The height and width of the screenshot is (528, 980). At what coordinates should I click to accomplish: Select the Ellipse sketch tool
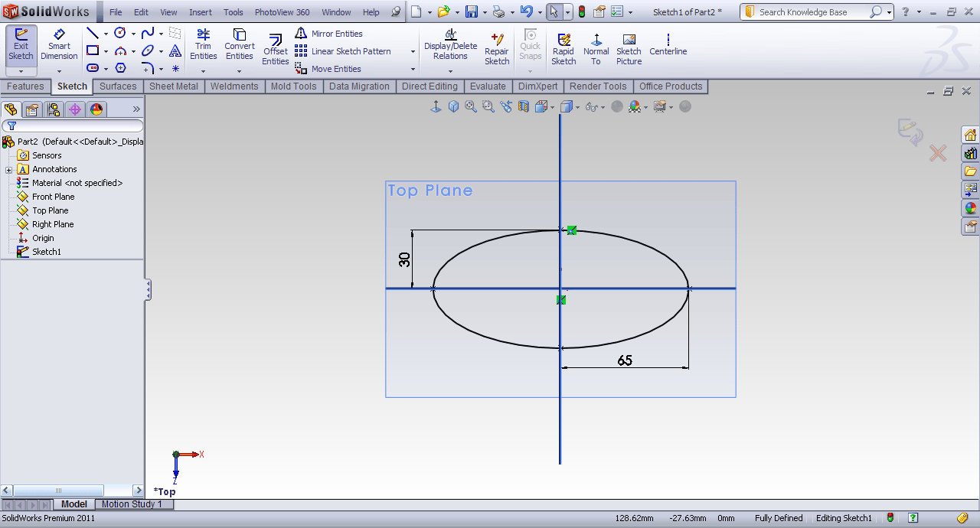click(x=148, y=51)
